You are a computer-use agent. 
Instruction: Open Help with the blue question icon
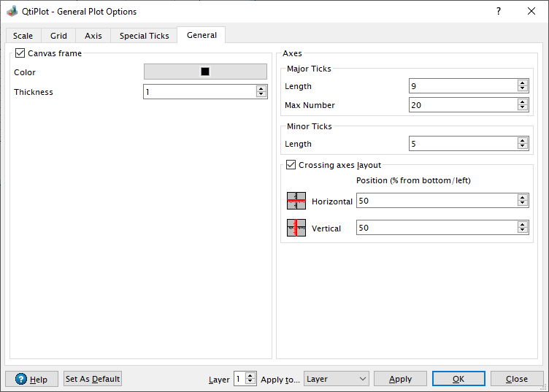coord(31,379)
